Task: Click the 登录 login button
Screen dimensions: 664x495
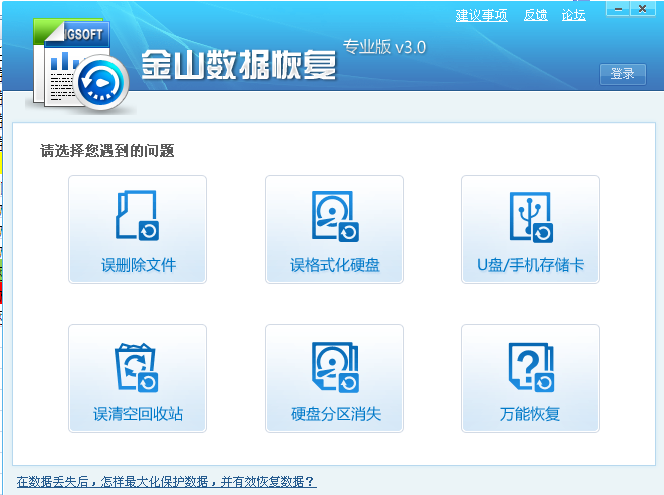Action: click(x=622, y=74)
